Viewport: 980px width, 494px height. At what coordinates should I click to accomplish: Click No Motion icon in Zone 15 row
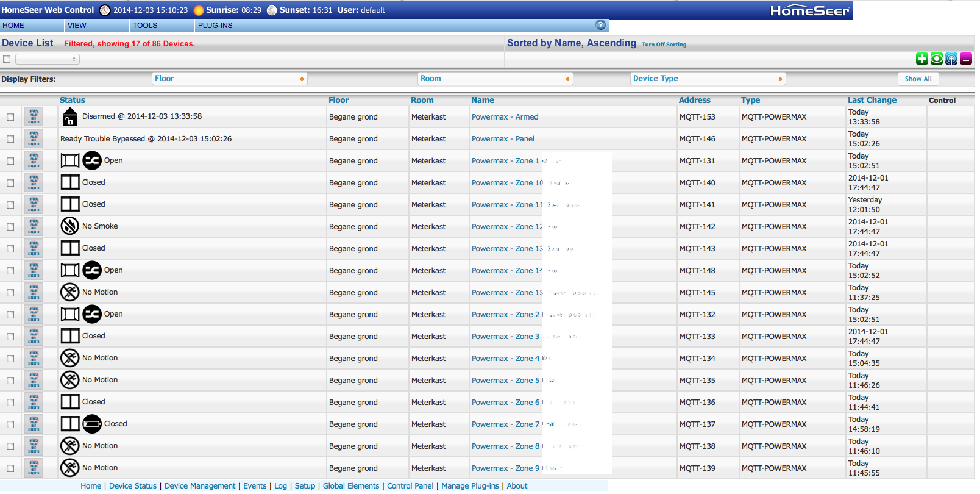[70, 292]
